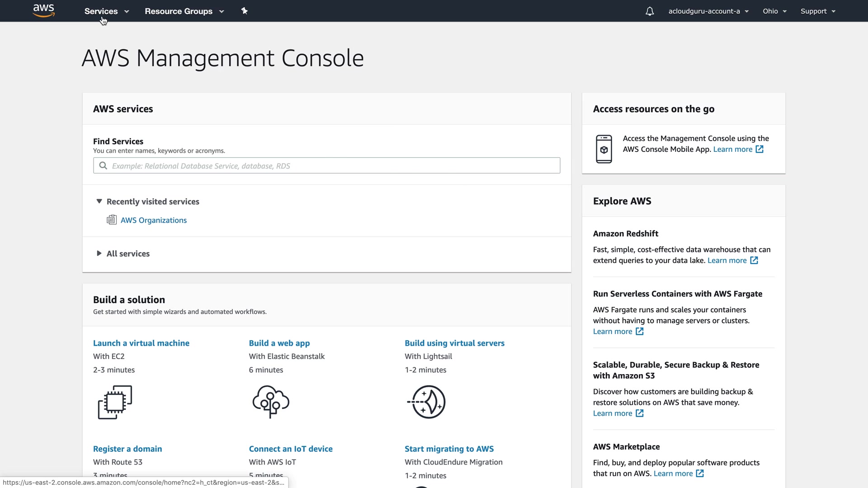
Task: Click the pin shortcuts icon in navbar
Action: (x=245, y=11)
